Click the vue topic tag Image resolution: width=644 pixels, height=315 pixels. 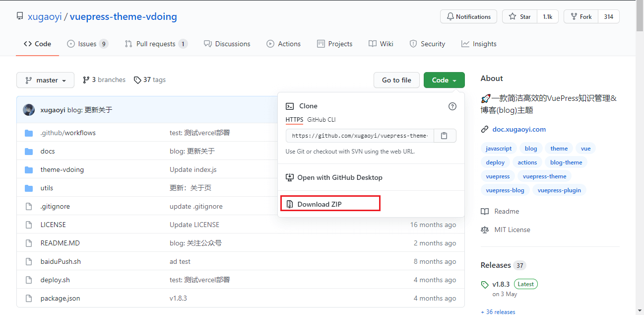(x=586, y=149)
